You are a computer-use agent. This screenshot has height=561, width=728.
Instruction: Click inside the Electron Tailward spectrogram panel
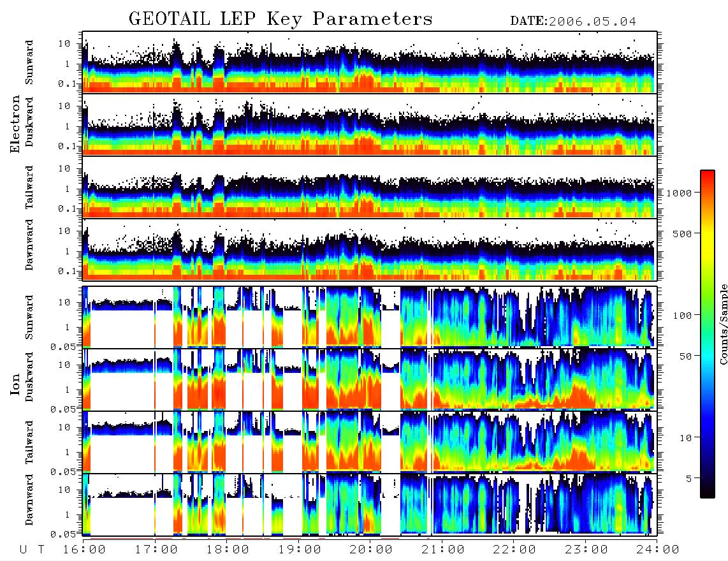click(370, 187)
